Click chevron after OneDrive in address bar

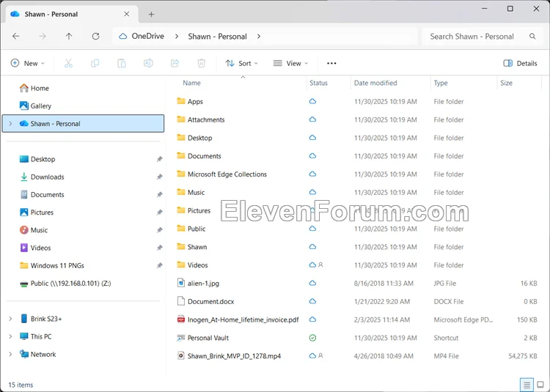(x=177, y=37)
